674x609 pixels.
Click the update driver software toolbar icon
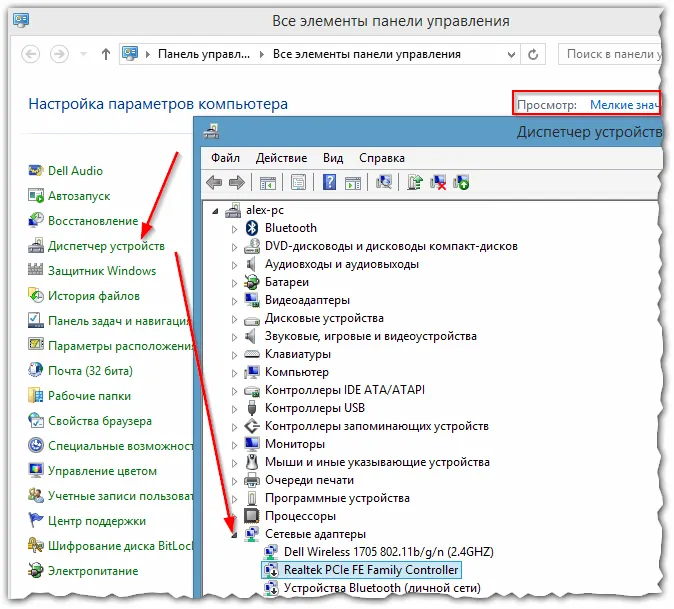[415, 183]
